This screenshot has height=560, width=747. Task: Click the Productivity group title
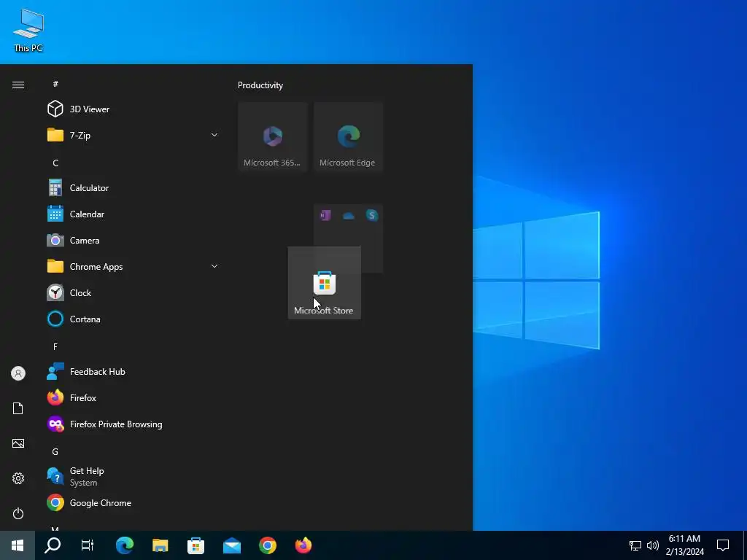[260, 85]
